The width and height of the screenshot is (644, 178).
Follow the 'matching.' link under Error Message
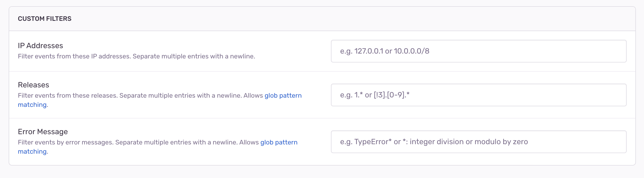point(33,151)
